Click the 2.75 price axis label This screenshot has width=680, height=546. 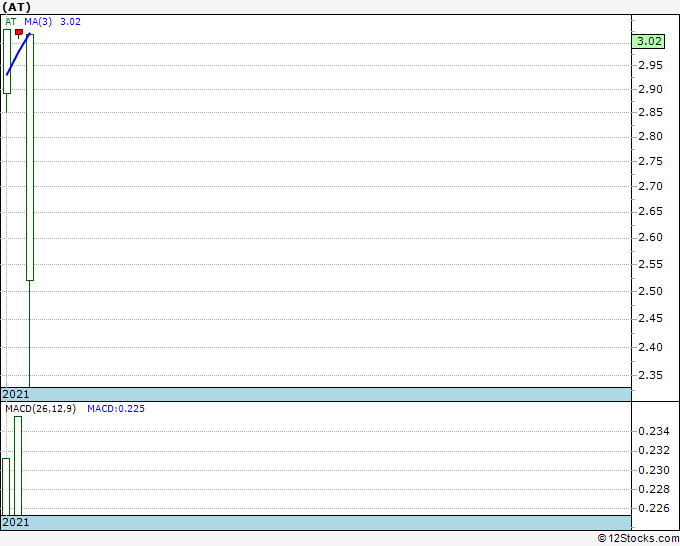pyautogui.click(x=651, y=161)
